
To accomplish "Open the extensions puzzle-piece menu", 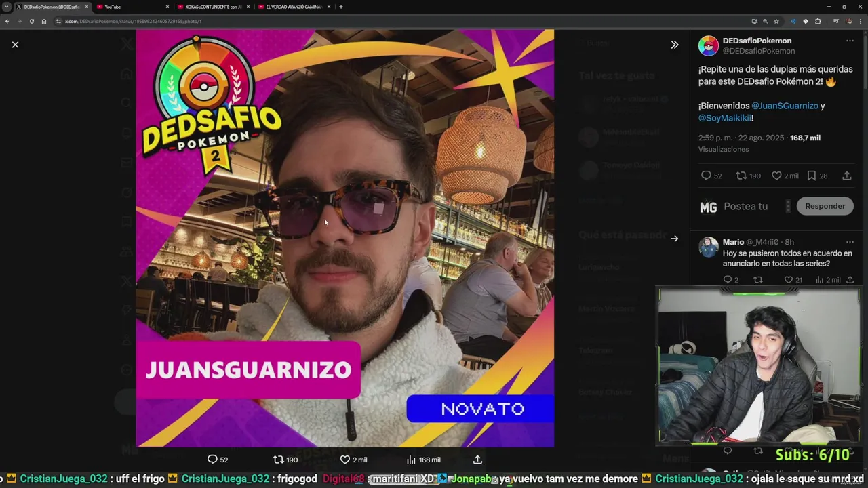I will tap(818, 21).
